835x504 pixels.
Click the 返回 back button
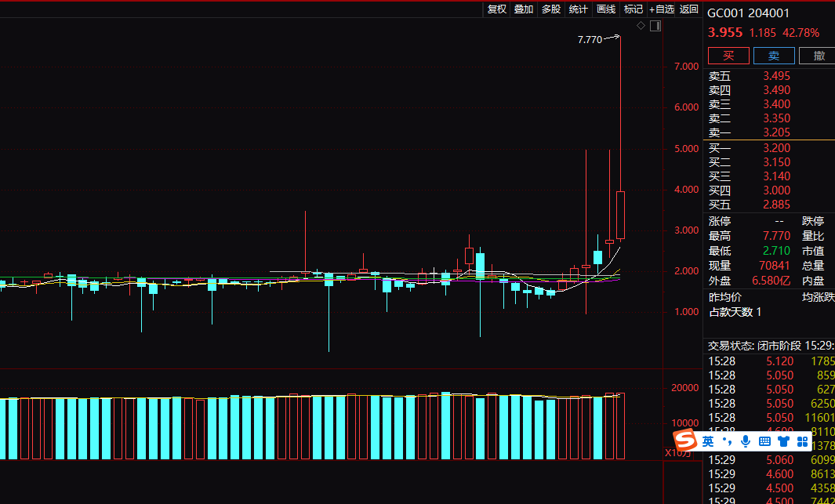pos(688,9)
